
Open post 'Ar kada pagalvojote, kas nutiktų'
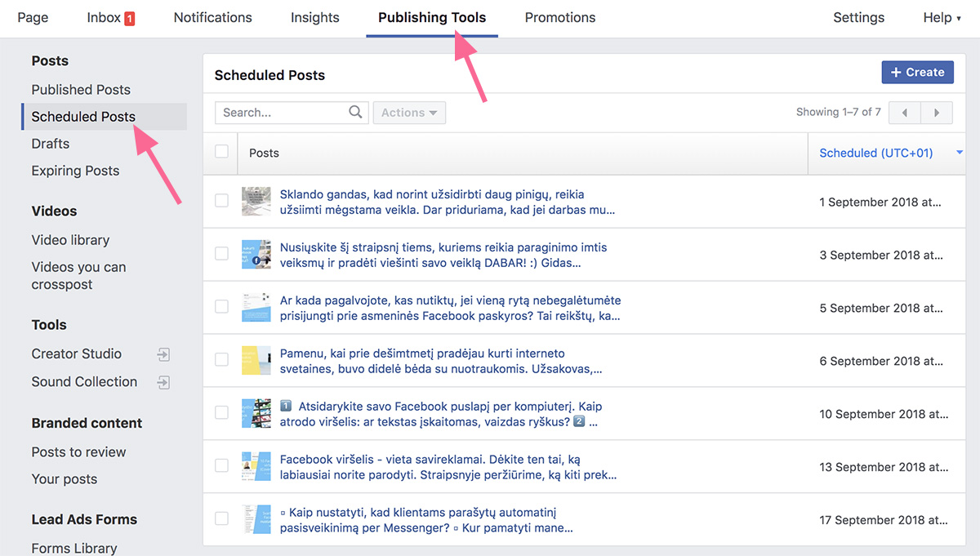(x=450, y=308)
